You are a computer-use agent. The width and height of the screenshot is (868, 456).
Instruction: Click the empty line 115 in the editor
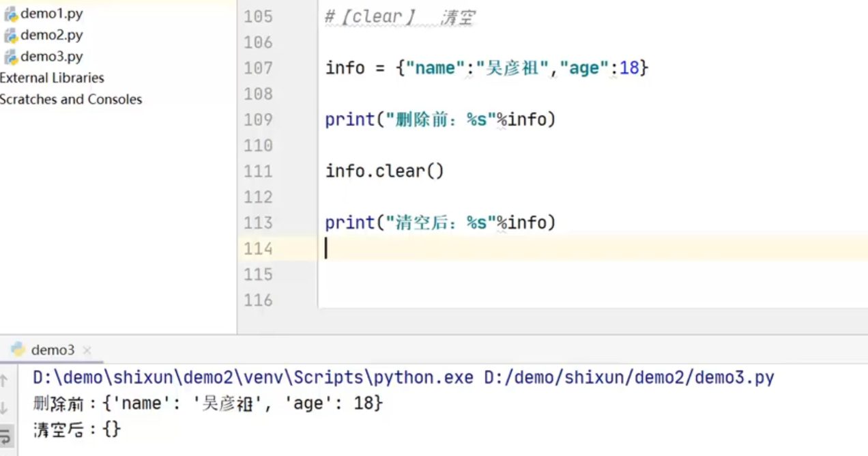pos(478,274)
